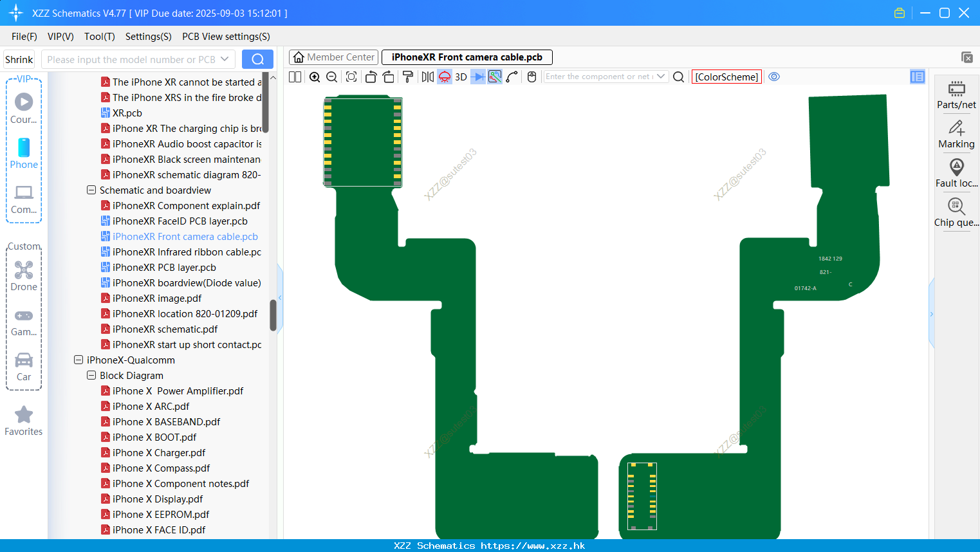The height and width of the screenshot is (552, 980).
Task: Select the Drone category
Action: (24, 276)
